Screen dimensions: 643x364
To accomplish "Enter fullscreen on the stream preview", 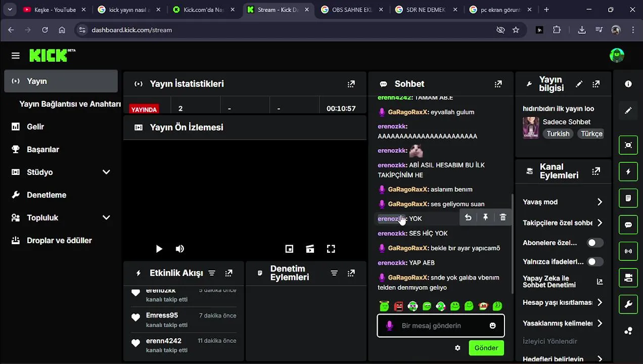I will (x=331, y=249).
